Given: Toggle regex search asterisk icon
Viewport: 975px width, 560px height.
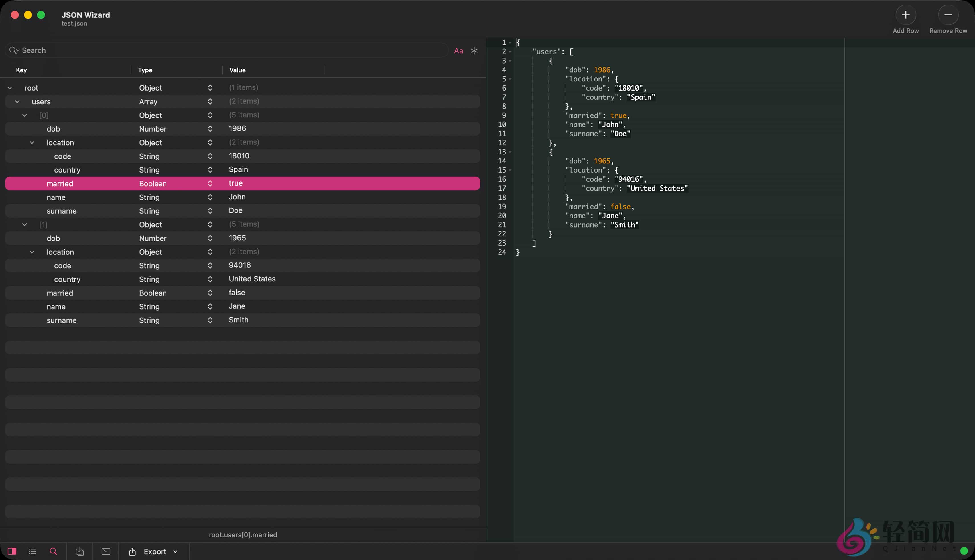Looking at the screenshot, I should tap(474, 50).
